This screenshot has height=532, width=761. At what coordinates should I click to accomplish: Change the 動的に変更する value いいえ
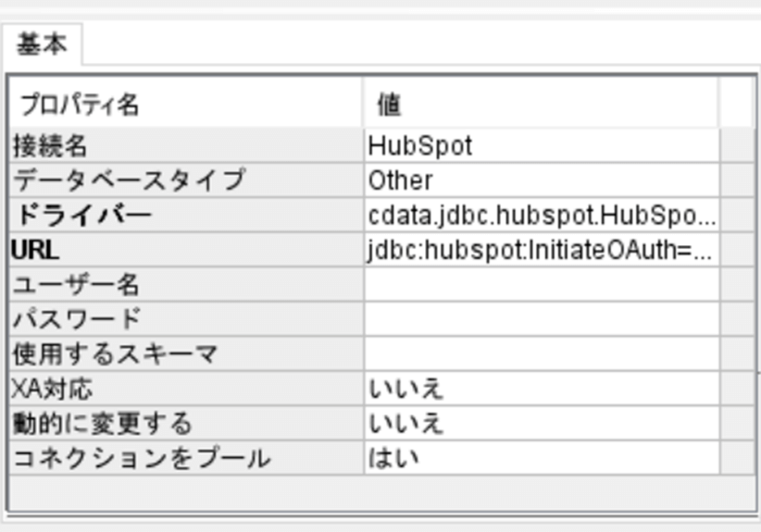point(541,423)
